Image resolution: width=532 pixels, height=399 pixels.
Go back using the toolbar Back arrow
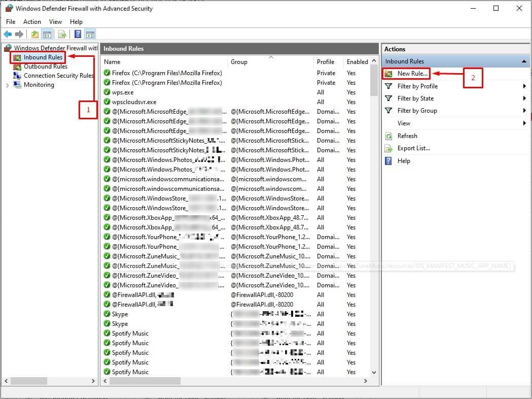tap(8, 34)
